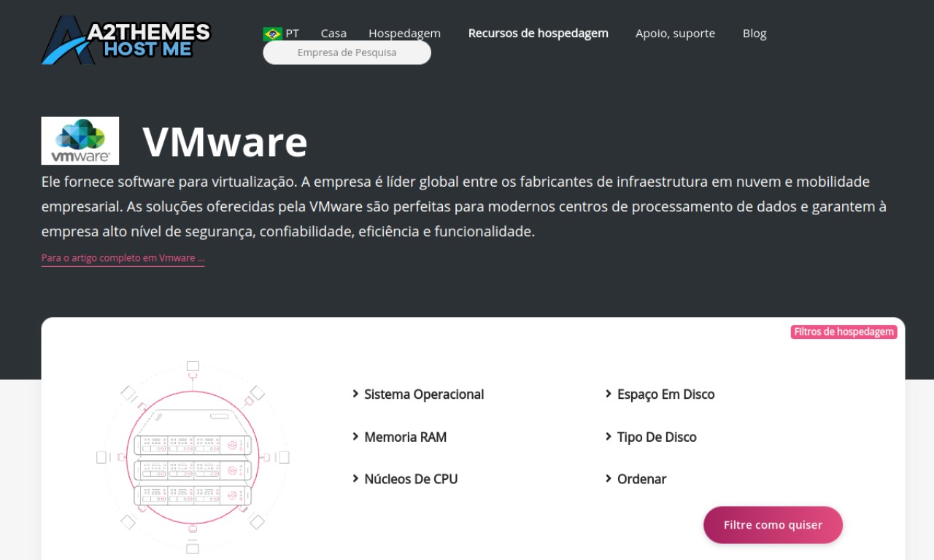The height and width of the screenshot is (560, 934).
Task: Go to the Blog page
Action: 754,34
